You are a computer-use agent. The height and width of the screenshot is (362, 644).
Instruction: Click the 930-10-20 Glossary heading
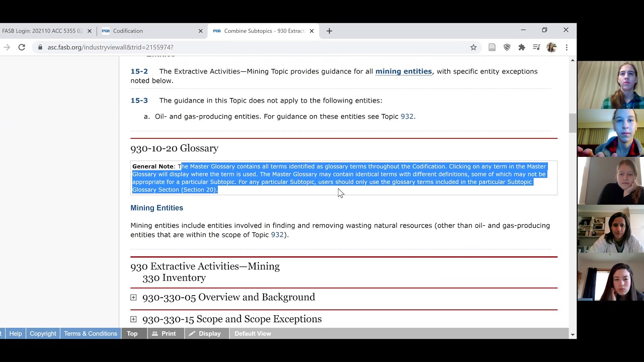point(175,148)
